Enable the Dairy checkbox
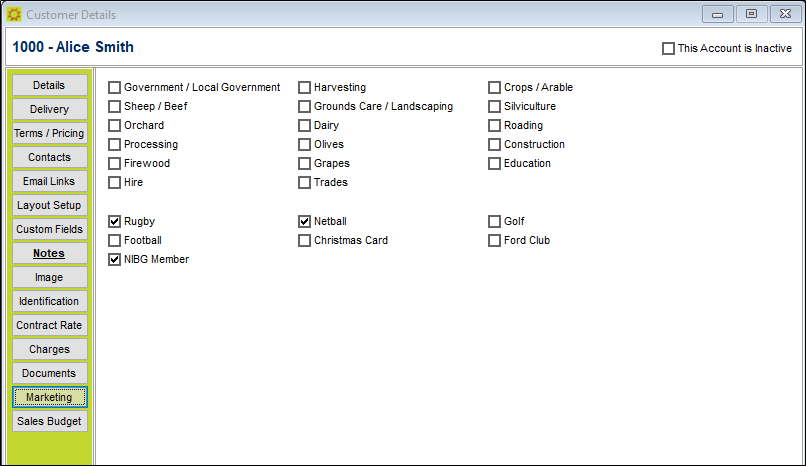The width and height of the screenshot is (806, 466). click(x=304, y=125)
